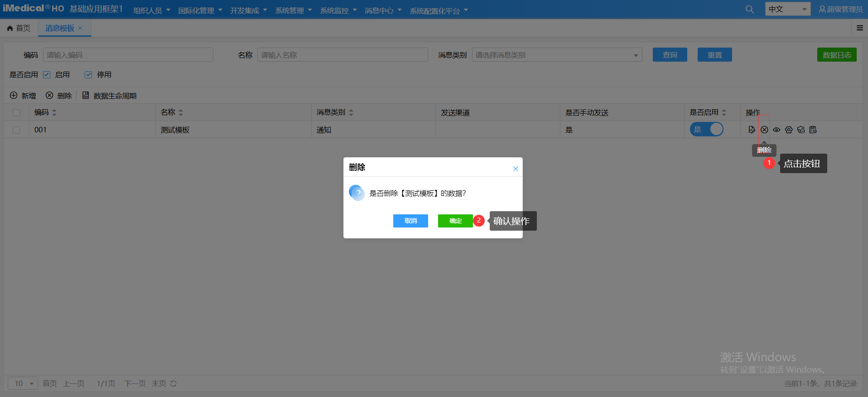Expand the page size dropdown showing 10
The image size is (868, 397).
pyautogui.click(x=23, y=383)
